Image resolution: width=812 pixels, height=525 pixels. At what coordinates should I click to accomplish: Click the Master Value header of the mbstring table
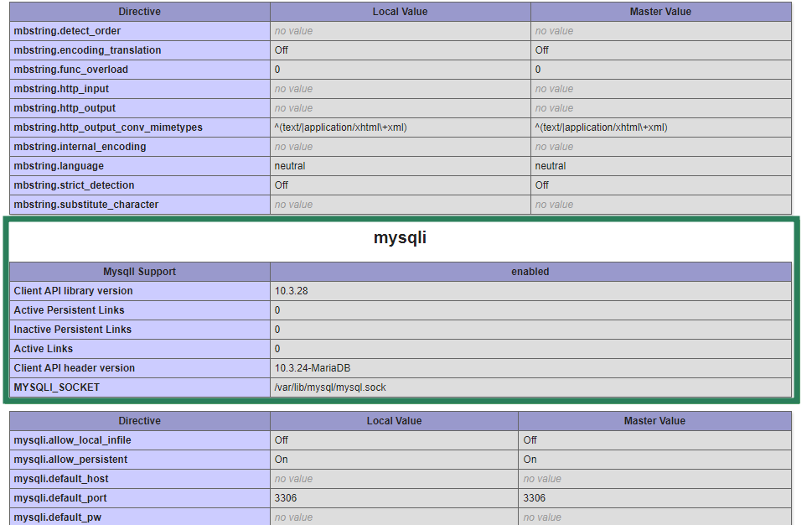(x=661, y=12)
